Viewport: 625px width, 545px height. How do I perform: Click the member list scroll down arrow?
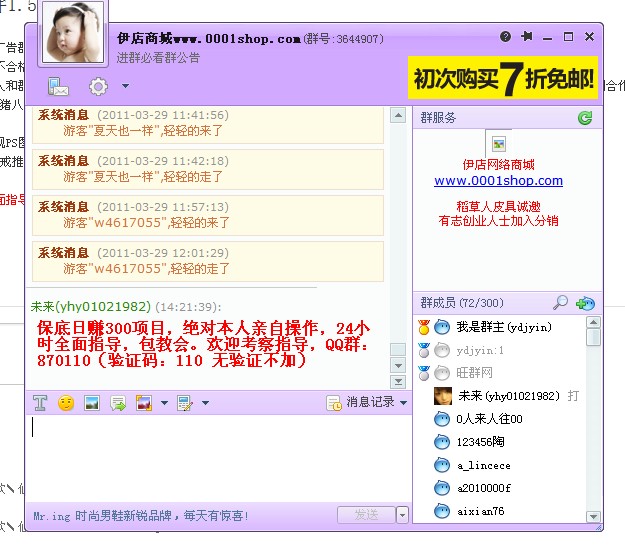(x=594, y=517)
